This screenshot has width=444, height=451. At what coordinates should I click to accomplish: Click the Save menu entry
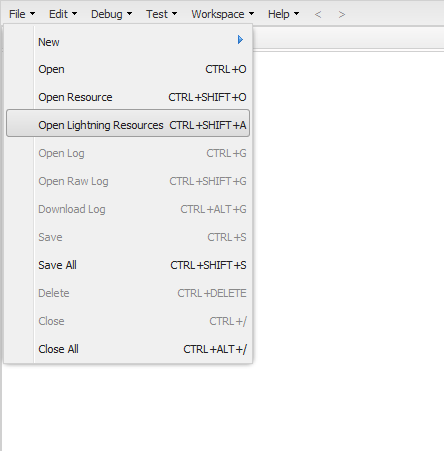click(x=128, y=237)
